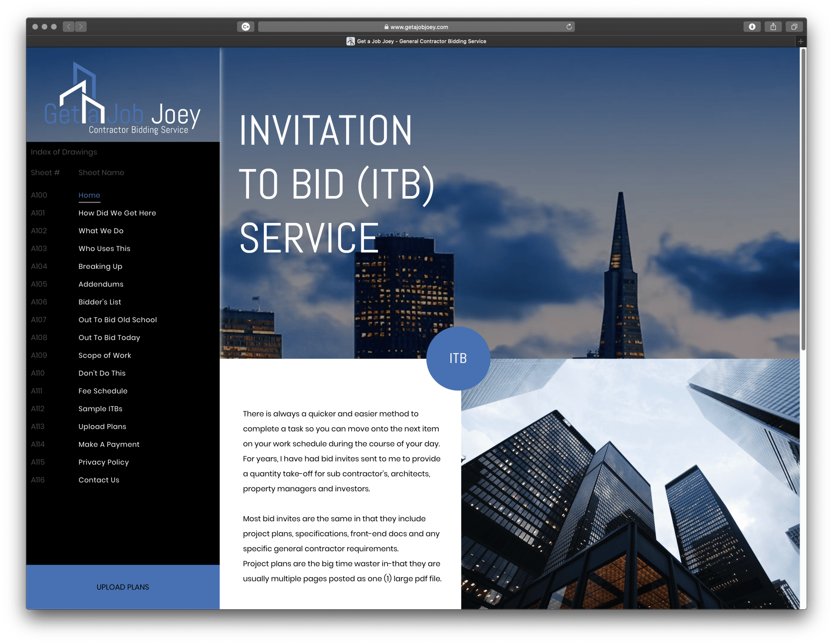The height and width of the screenshot is (644, 833).
Task: Navigate to the Contact Us link
Action: 99,480
